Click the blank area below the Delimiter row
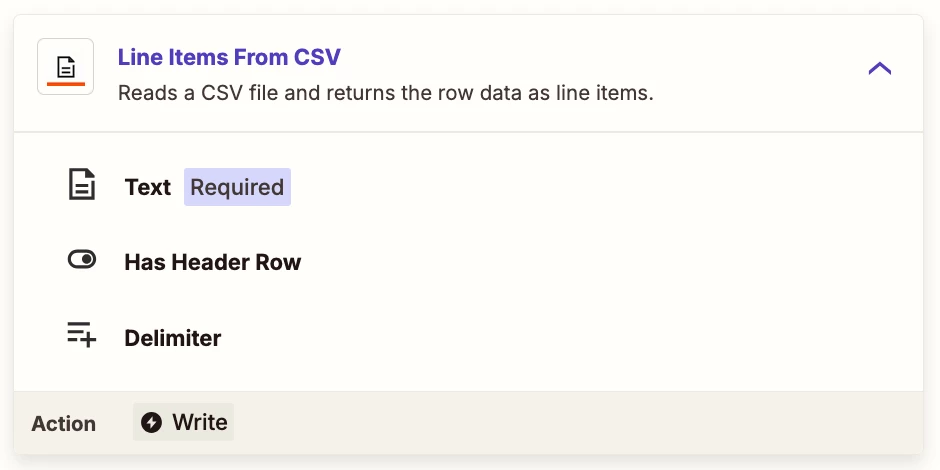The image size is (940, 470). point(468,375)
